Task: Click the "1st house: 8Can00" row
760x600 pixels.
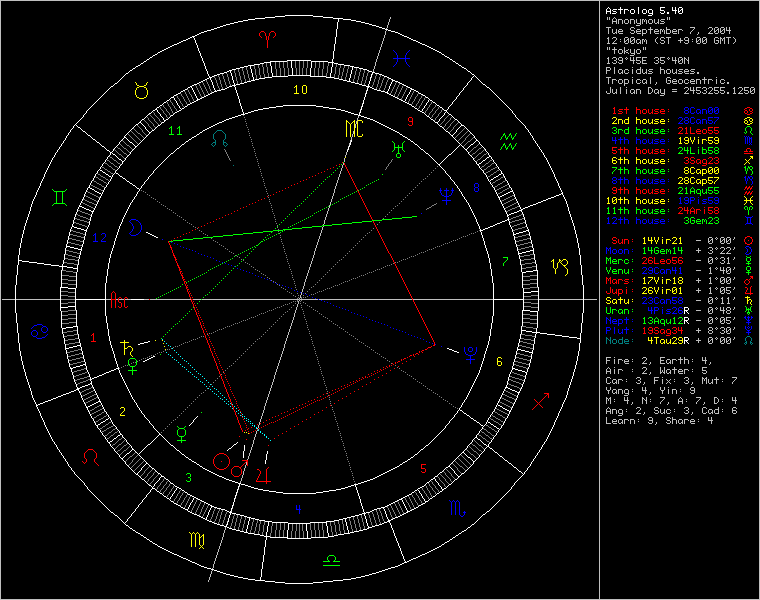Action: pyautogui.click(x=681, y=111)
